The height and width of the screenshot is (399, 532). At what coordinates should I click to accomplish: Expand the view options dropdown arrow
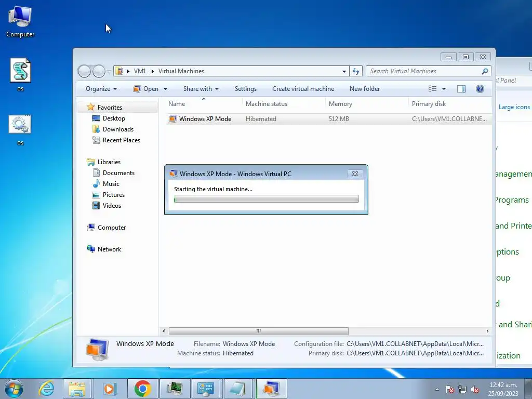click(x=444, y=89)
